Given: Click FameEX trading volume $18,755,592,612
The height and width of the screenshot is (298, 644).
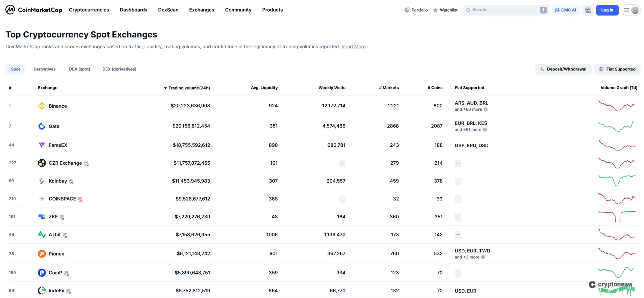Looking at the screenshot, I should [191, 145].
